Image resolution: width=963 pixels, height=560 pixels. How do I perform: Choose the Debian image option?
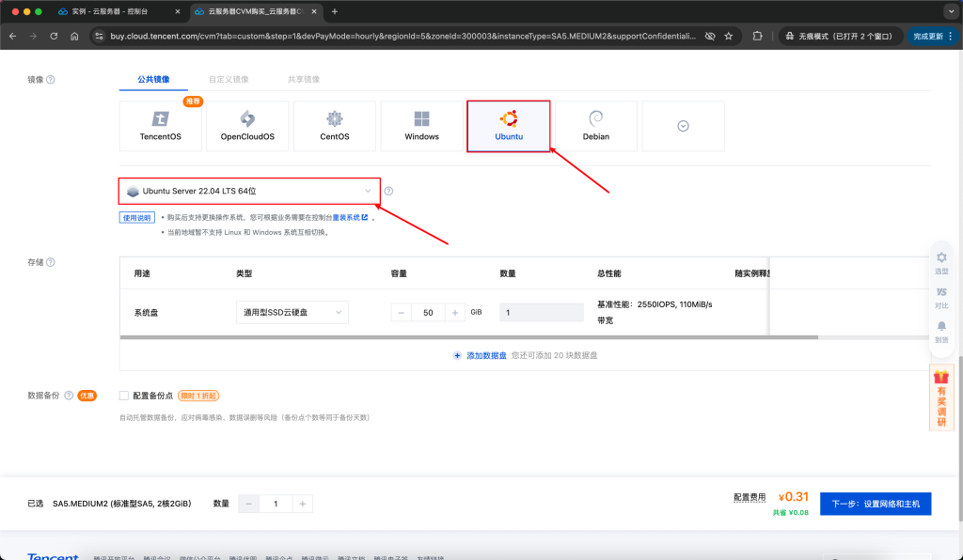(x=595, y=125)
